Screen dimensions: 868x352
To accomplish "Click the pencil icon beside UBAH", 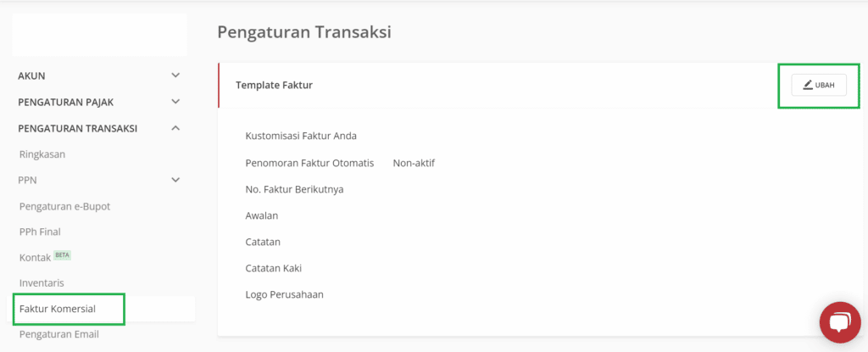I will pyautogui.click(x=808, y=85).
